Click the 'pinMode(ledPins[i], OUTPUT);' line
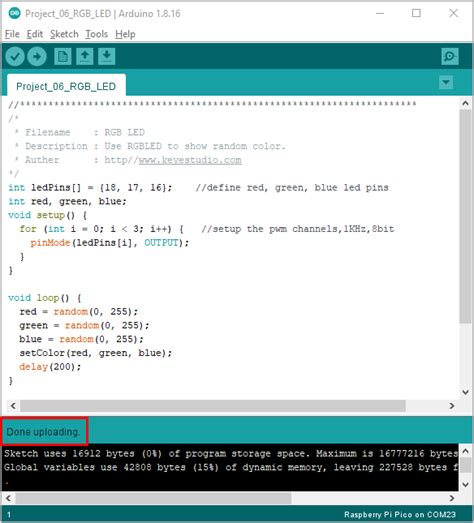The width and height of the screenshot is (474, 523). pyautogui.click(x=109, y=243)
